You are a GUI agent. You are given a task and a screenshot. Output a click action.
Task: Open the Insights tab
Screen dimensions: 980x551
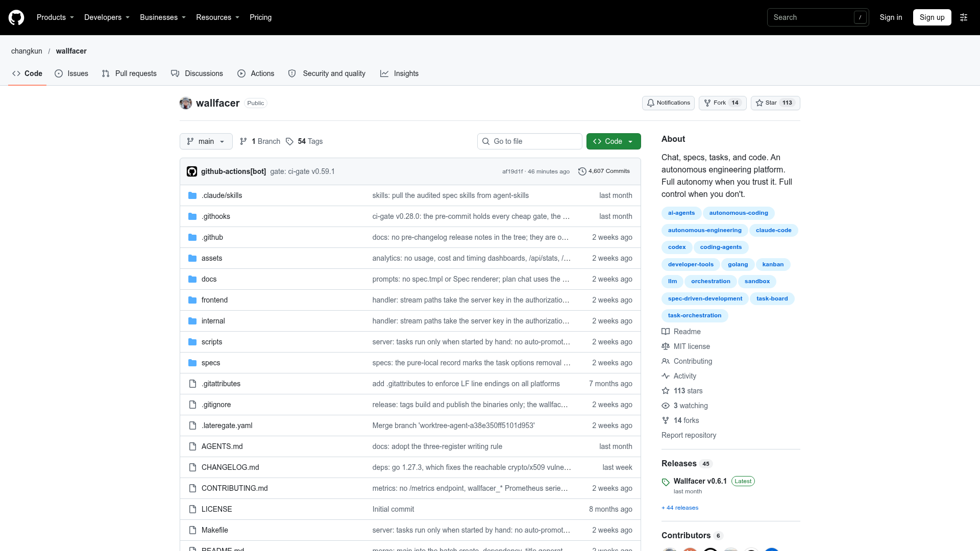(x=399, y=73)
